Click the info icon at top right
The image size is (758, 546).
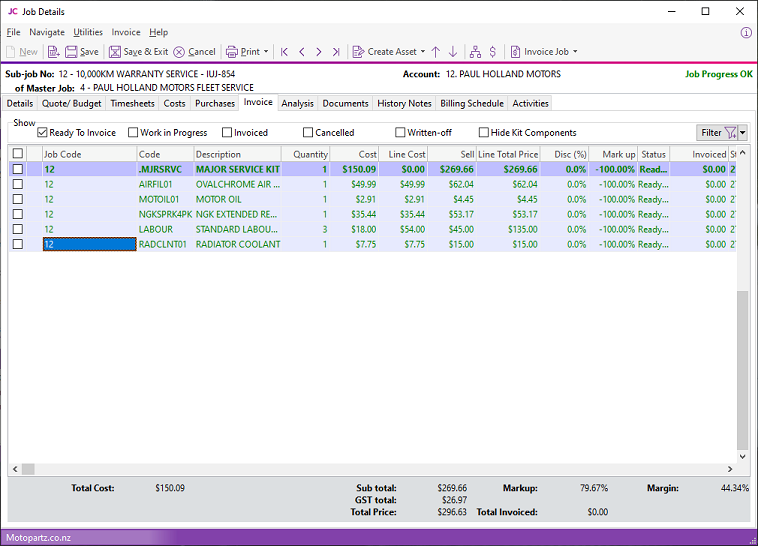(x=746, y=32)
